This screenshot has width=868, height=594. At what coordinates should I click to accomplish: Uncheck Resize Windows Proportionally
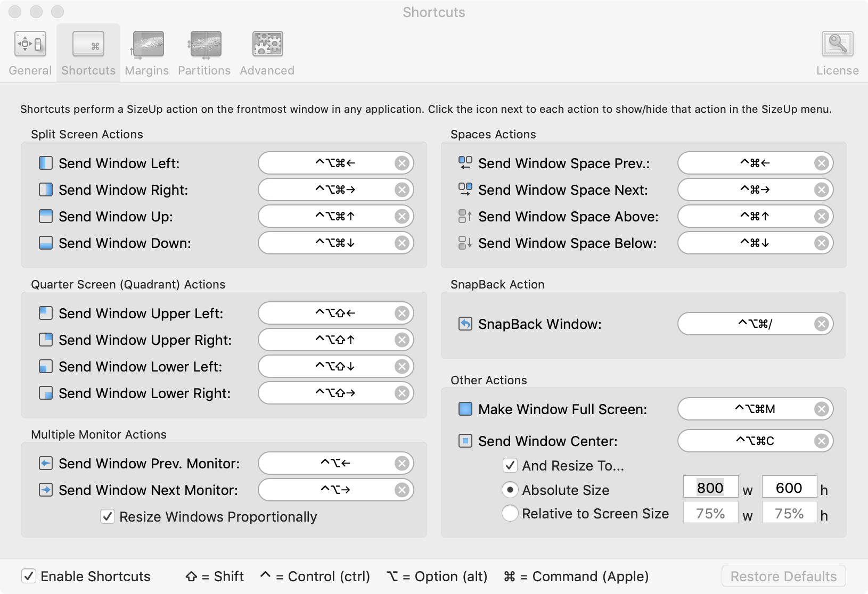108,516
